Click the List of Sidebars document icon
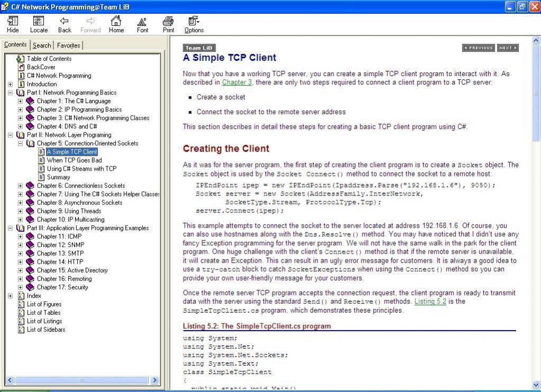 tap(21, 330)
